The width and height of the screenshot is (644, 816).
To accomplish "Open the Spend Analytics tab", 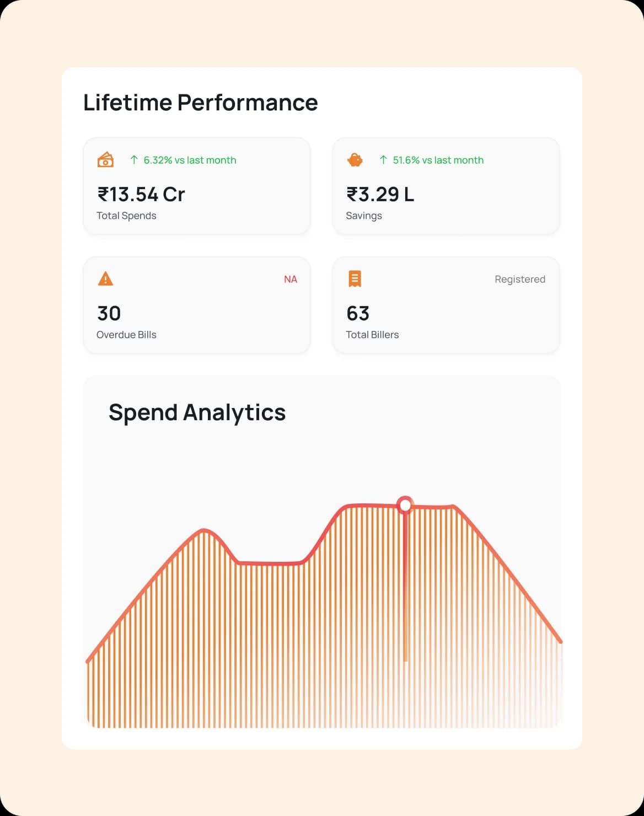I will 197,412.
